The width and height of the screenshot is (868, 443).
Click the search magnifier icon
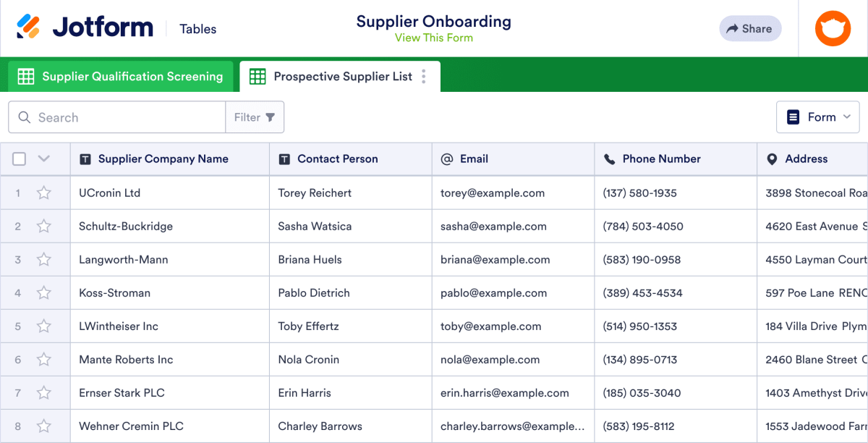[x=25, y=117]
